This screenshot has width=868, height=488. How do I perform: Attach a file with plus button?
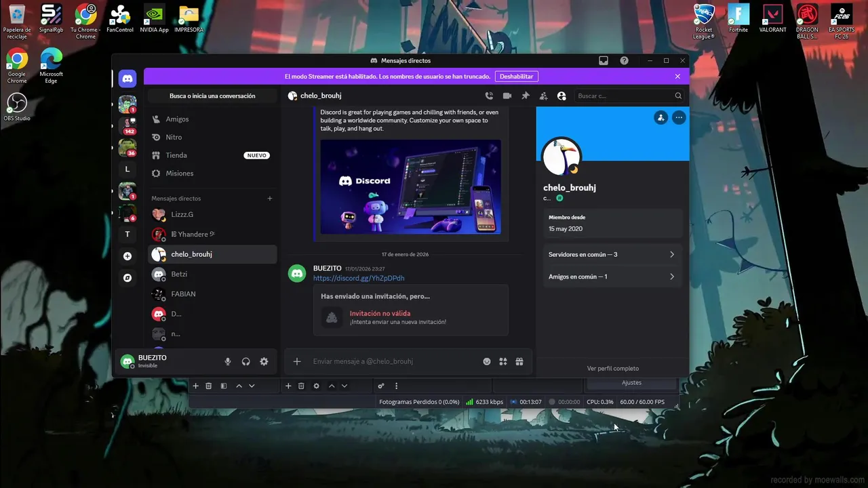[x=297, y=362]
